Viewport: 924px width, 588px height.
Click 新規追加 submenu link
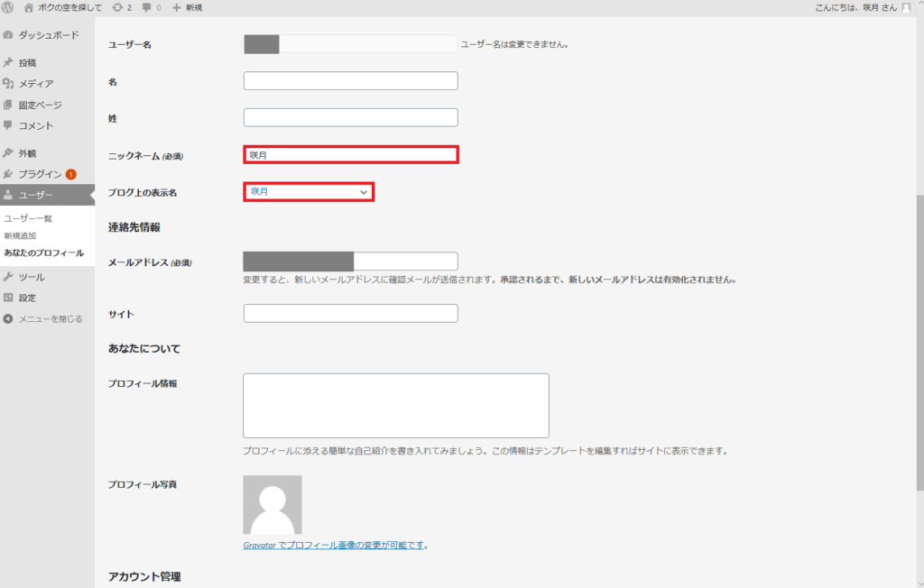[20, 235]
